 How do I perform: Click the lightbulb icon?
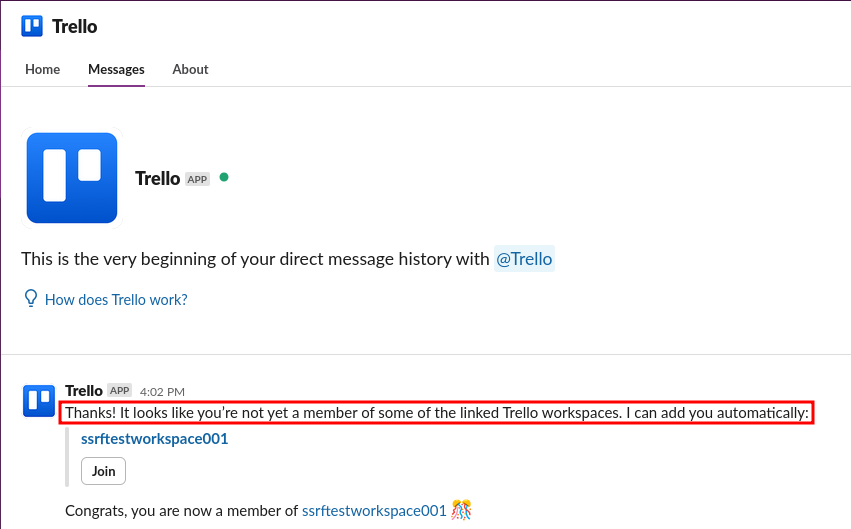[31, 298]
